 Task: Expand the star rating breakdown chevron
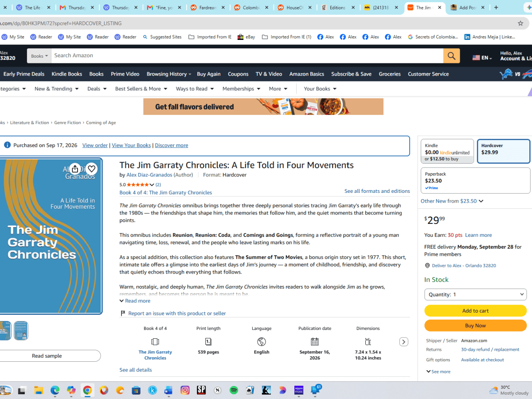tap(152, 184)
